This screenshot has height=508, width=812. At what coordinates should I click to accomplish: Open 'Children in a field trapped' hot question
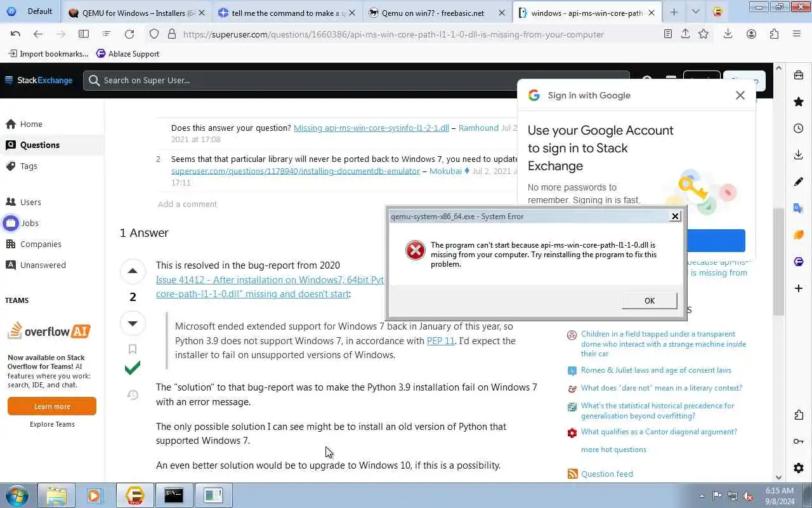click(663, 344)
